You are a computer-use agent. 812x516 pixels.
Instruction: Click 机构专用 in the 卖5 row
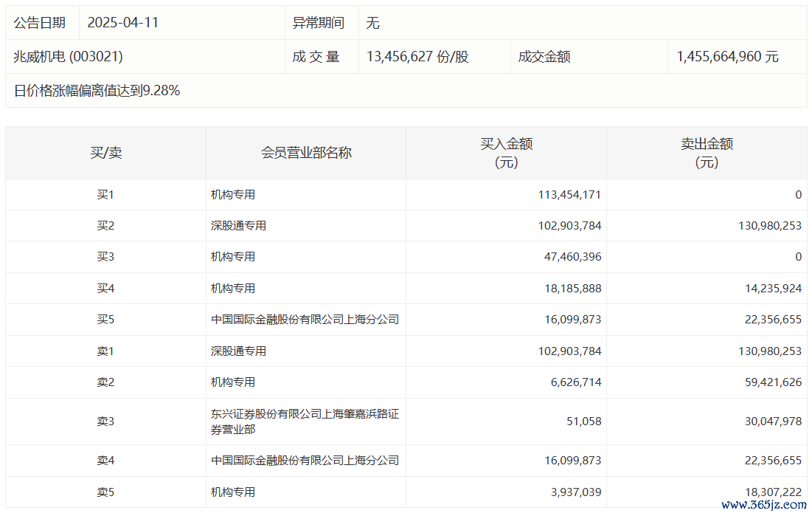click(x=233, y=492)
